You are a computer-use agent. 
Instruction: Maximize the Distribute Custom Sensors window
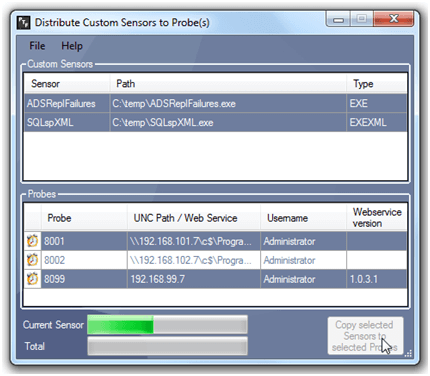point(362,19)
